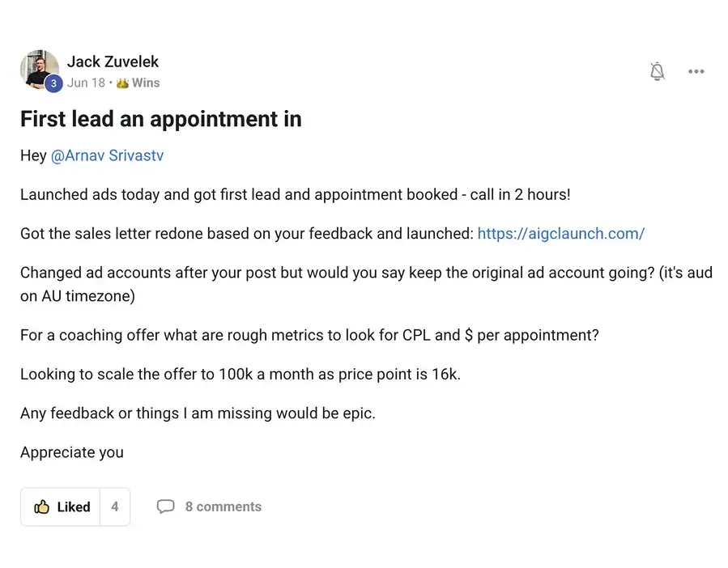Click Jack Zuvelek's profile avatar

coord(39,70)
